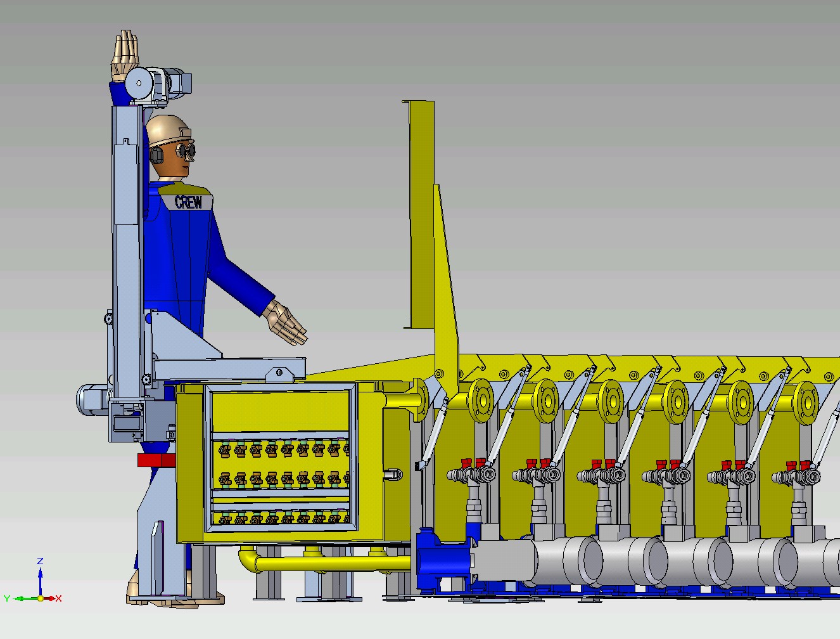Click the blue Z axis label of the triad
The width and height of the screenshot is (840, 639).
tap(40, 561)
